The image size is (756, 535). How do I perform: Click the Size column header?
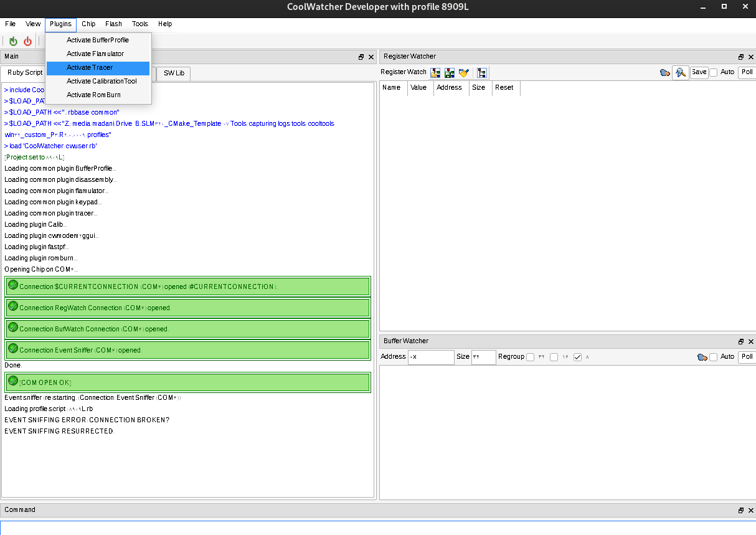pyautogui.click(x=481, y=88)
